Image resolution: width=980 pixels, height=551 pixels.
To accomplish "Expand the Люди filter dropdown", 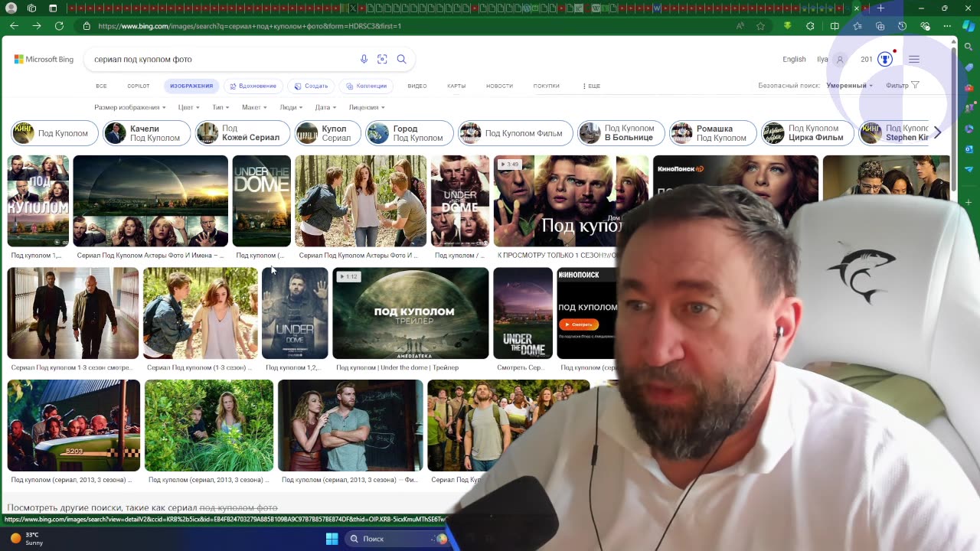I will pyautogui.click(x=291, y=107).
